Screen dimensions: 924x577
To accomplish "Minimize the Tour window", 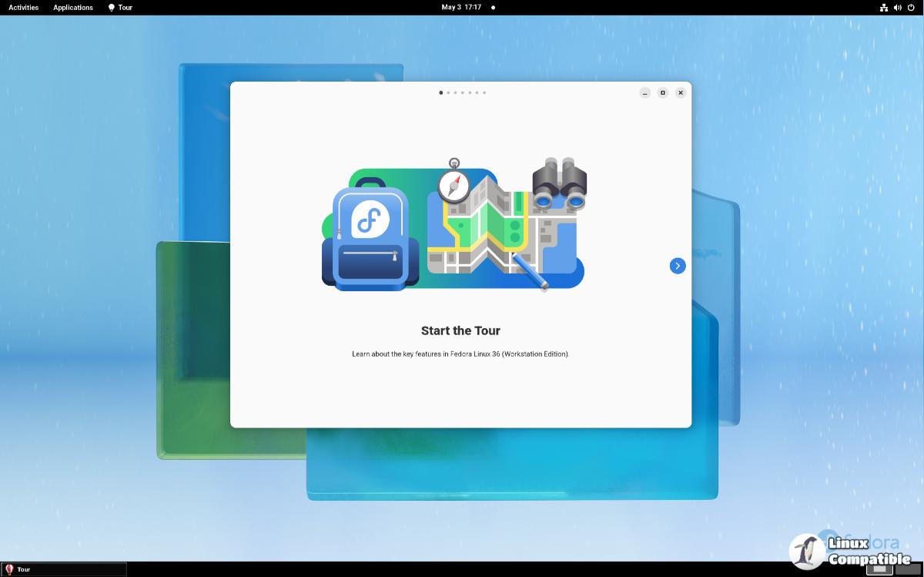I will point(645,92).
